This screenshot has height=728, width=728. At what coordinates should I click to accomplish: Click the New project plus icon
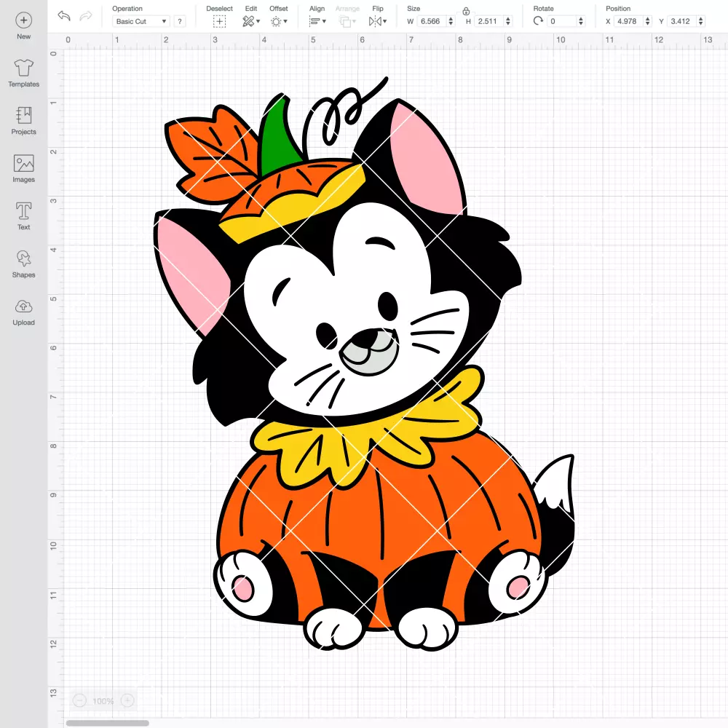pos(24,20)
